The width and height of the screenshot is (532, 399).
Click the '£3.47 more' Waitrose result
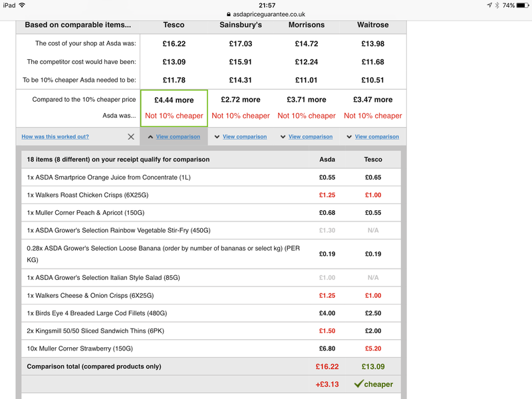(x=373, y=100)
